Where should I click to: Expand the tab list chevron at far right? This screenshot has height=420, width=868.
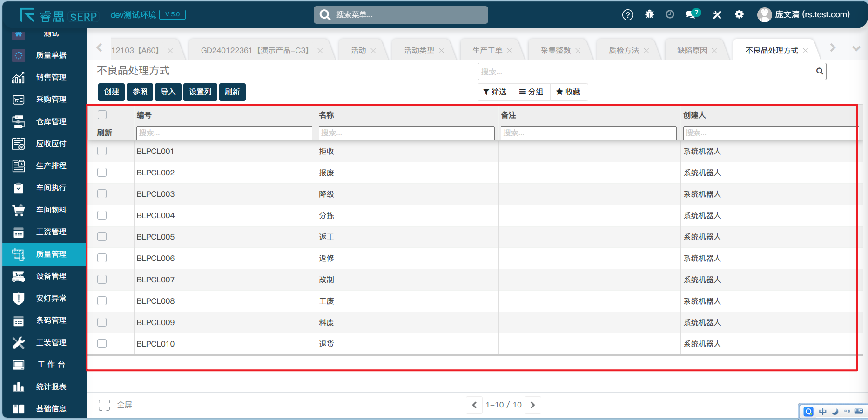point(855,48)
